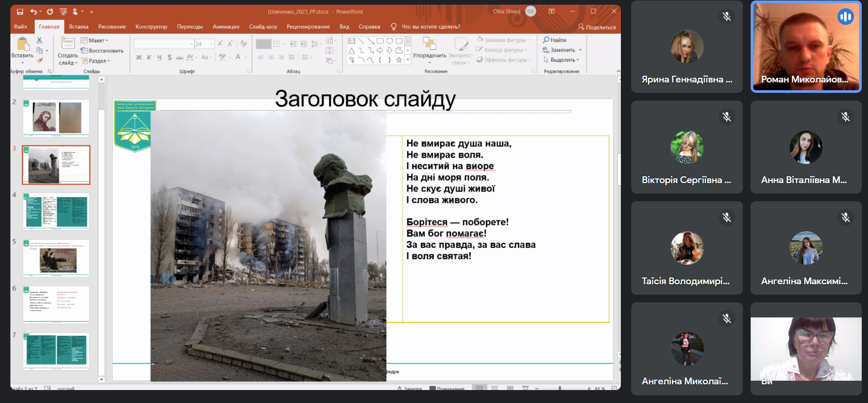
Task: Click the Поделиться share button
Action: (597, 27)
